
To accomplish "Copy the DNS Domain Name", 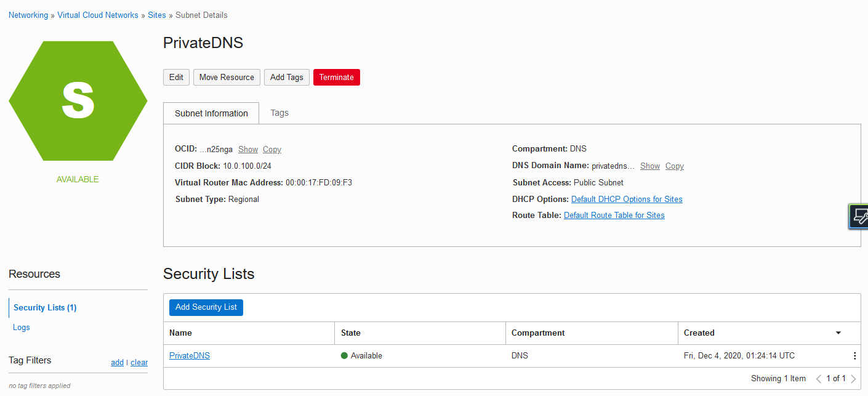I will (674, 166).
